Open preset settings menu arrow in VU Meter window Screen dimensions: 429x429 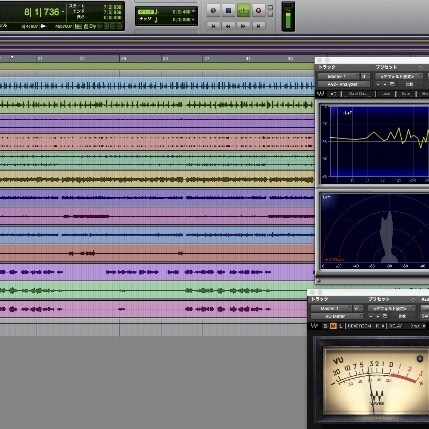coord(413,300)
